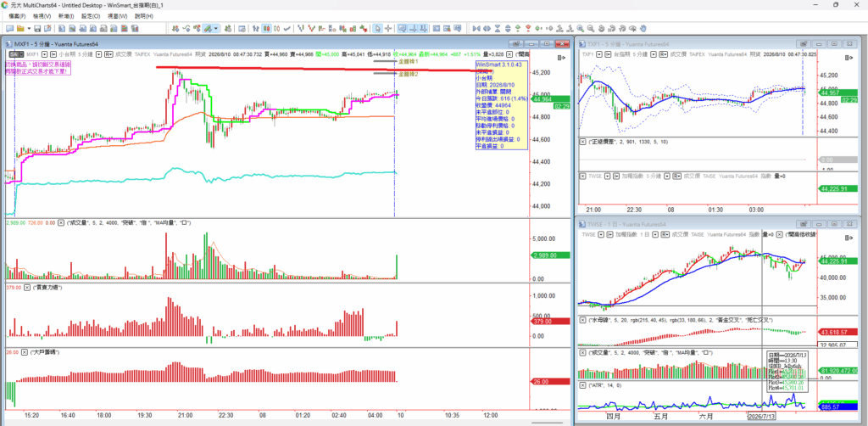Maximize the MXF1 chart window
Screen dimensions: 868x426
click(x=547, y=44)
